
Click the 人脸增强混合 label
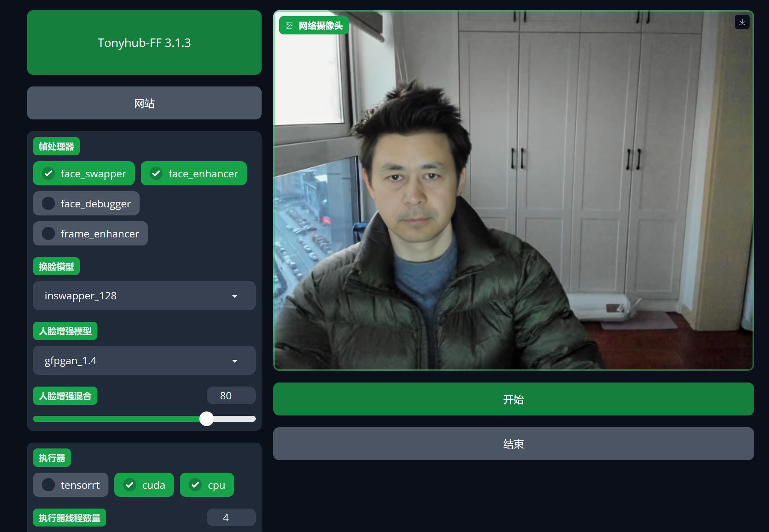(x=65, y=396)
